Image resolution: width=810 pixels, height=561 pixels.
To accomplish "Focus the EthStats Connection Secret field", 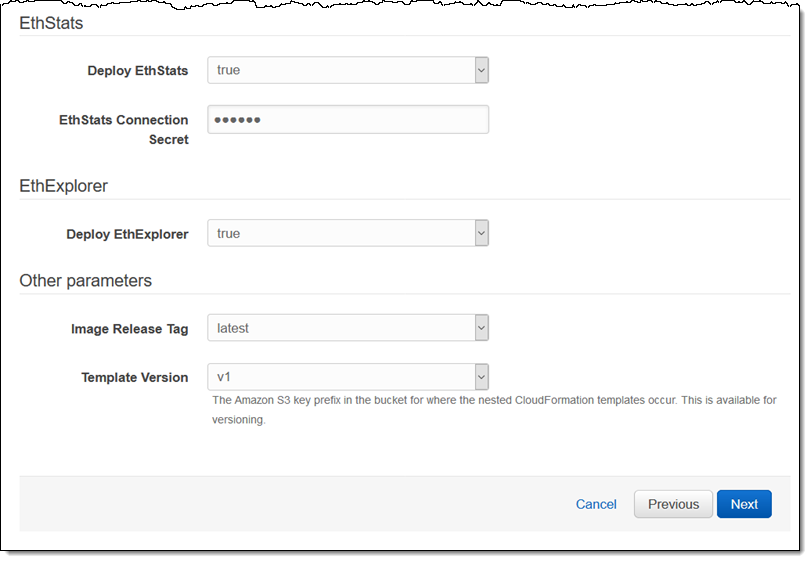I will click(347, 120).
